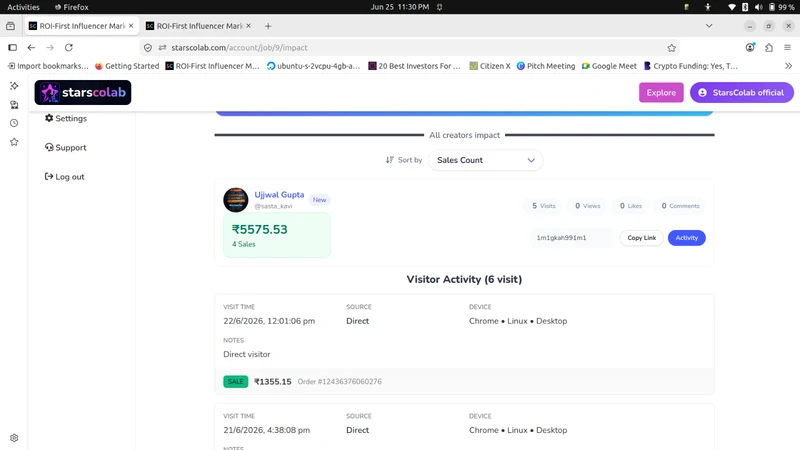Screen dimensions: 800x450
Task: Open the ROI-First Influencer M... bookmark
Action: [x=213, y=66]
